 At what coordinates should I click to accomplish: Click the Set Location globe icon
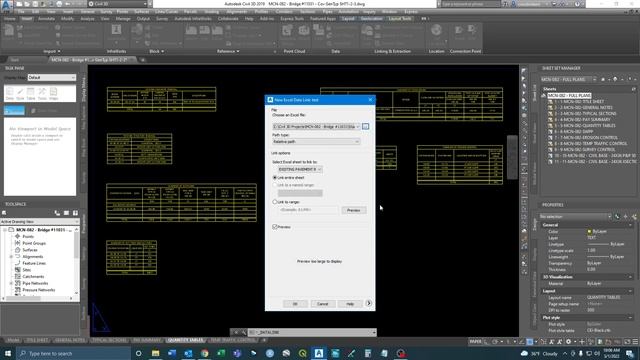[x=436, y=30]
